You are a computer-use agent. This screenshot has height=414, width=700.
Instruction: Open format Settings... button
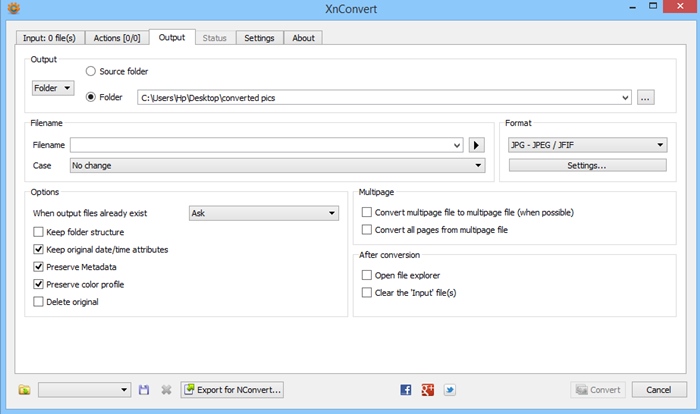point(588,166)
